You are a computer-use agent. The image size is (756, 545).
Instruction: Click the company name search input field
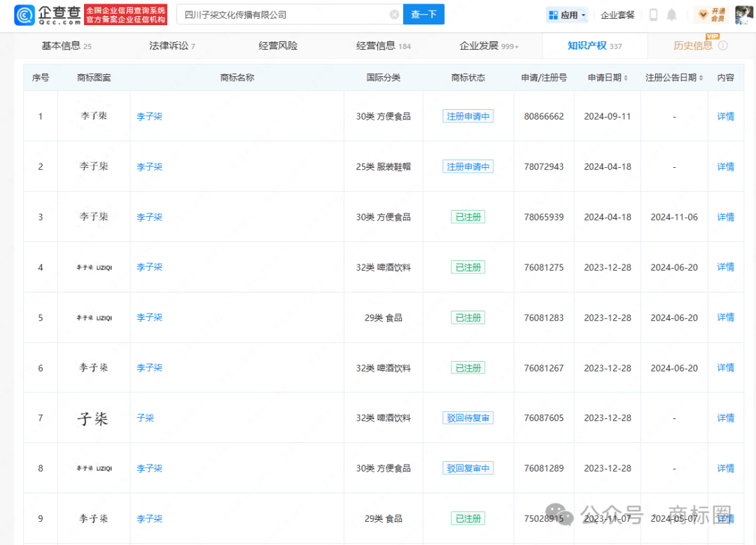pyautogui.click(x=280, y=15)
